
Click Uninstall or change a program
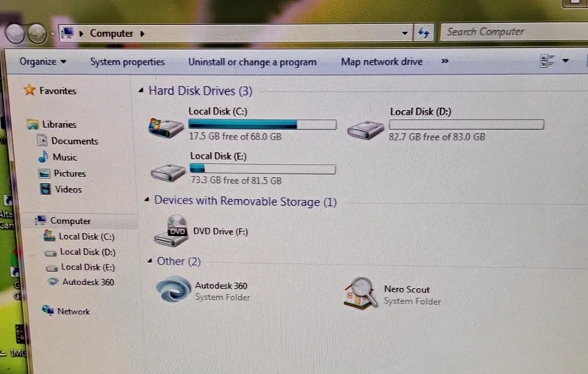pos(252,62)
